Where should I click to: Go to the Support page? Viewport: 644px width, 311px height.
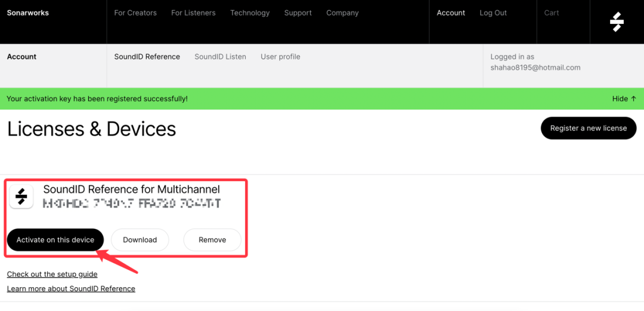point(298,13)
